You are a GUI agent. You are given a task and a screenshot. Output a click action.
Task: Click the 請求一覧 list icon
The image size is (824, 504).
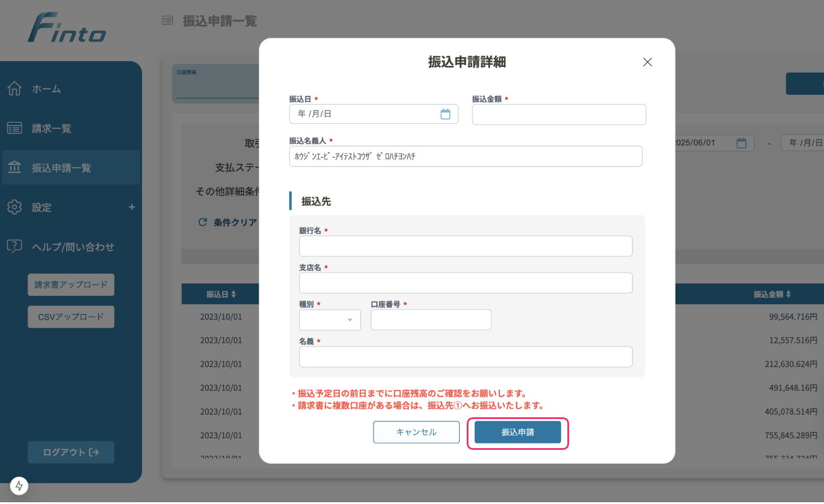click(15, 128)
